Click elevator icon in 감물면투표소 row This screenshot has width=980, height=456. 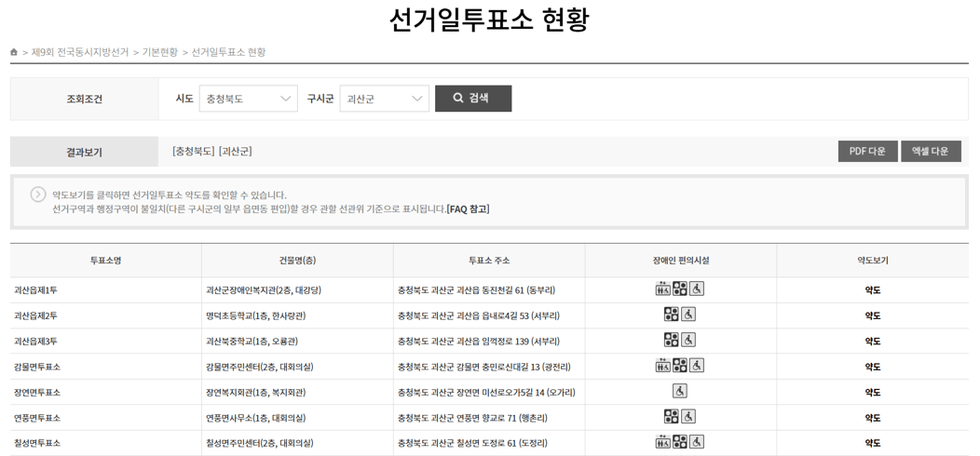point(662,366)
